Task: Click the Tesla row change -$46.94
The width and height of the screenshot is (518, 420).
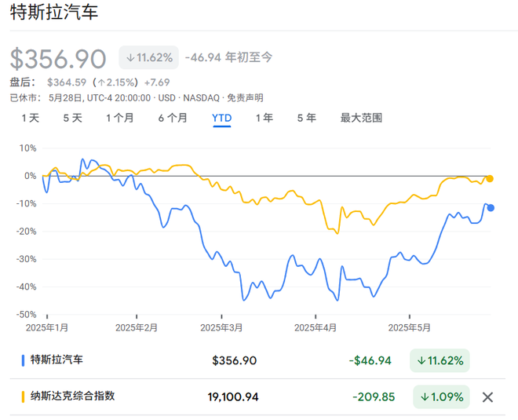Action: coord(370,360)
